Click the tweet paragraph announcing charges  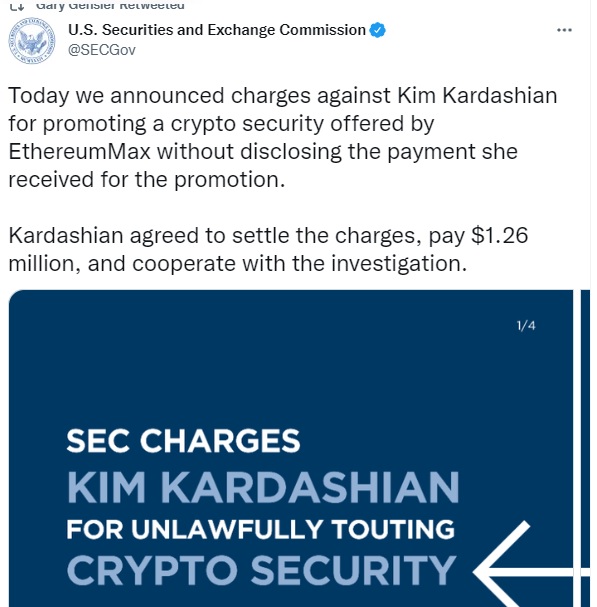(x=283, y=137)
